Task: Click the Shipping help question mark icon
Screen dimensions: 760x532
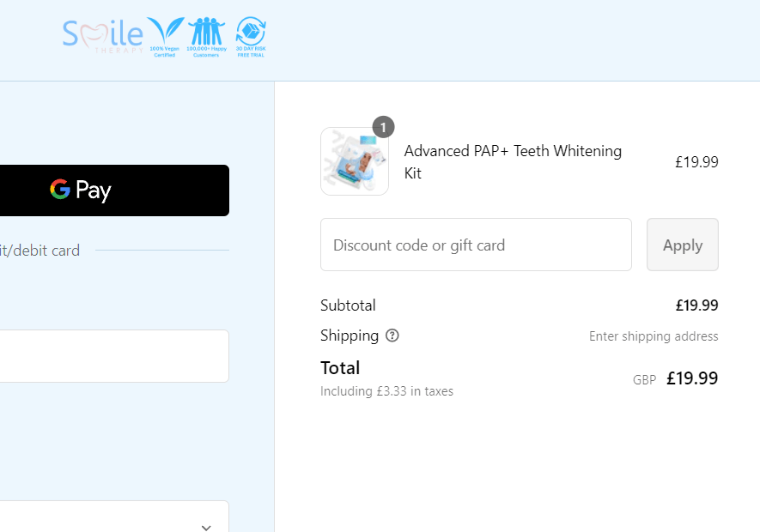Action: [x=392, y=336]
